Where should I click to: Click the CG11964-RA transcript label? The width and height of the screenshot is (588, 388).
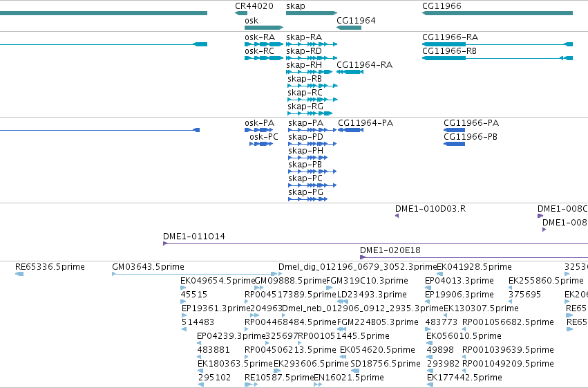365,65
